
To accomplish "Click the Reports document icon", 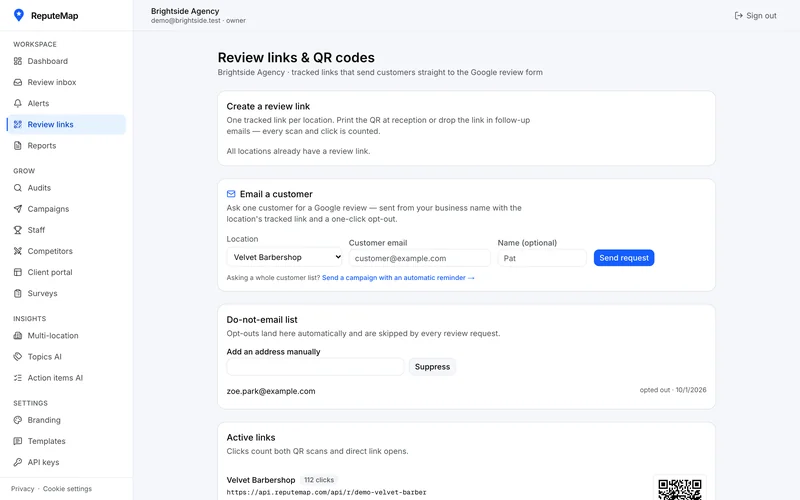I will click(x=18, y=146).
